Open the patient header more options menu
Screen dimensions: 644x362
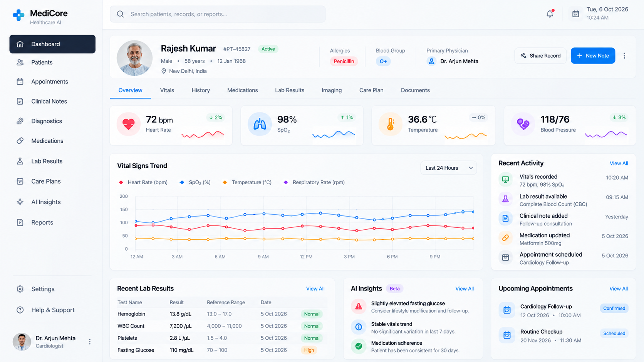[x=624, y=56]
